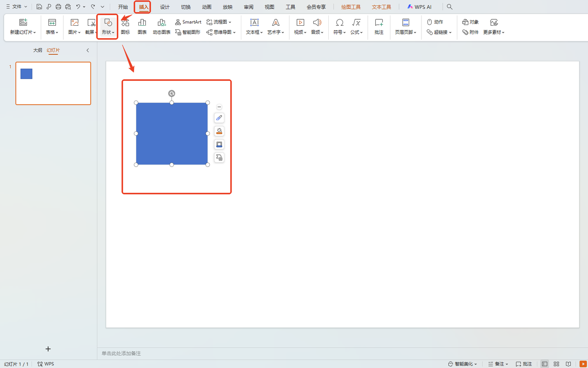Open the 形状 shapes dropdown
The image size is (588, 368).
pyautogui.click(x=108, y=32)
